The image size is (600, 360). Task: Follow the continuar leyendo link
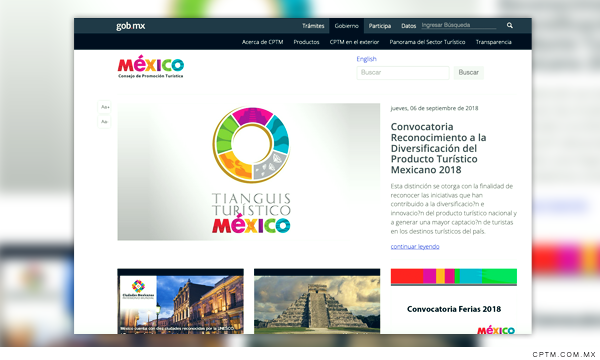tap(415, 246)
